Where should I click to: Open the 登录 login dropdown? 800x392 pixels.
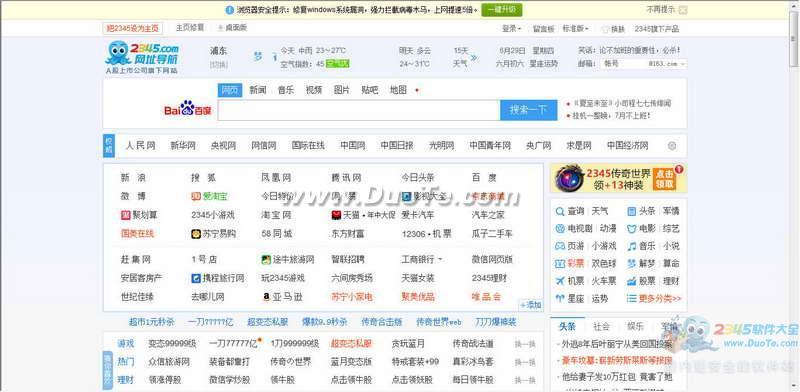pyautogui.click(x=511, y=29)
